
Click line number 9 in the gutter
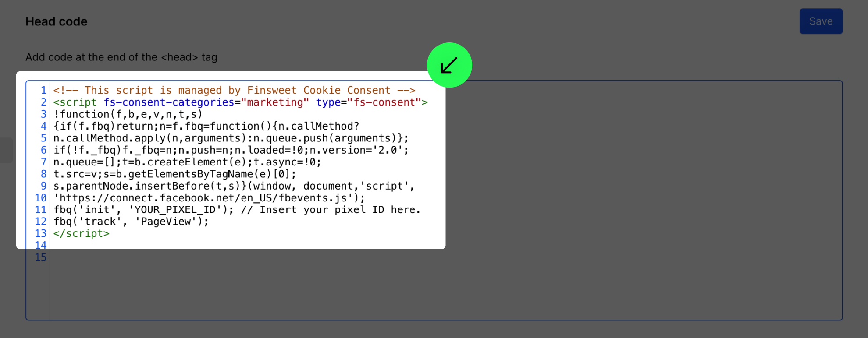(43, 186)
